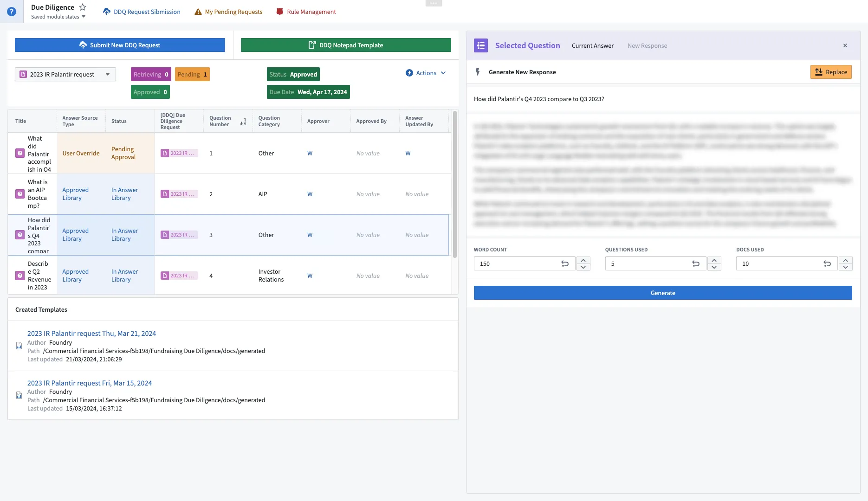Screen dimensions: 868x501
Task: Star the Due Diligence module
Action: click(x=83, y=7)
